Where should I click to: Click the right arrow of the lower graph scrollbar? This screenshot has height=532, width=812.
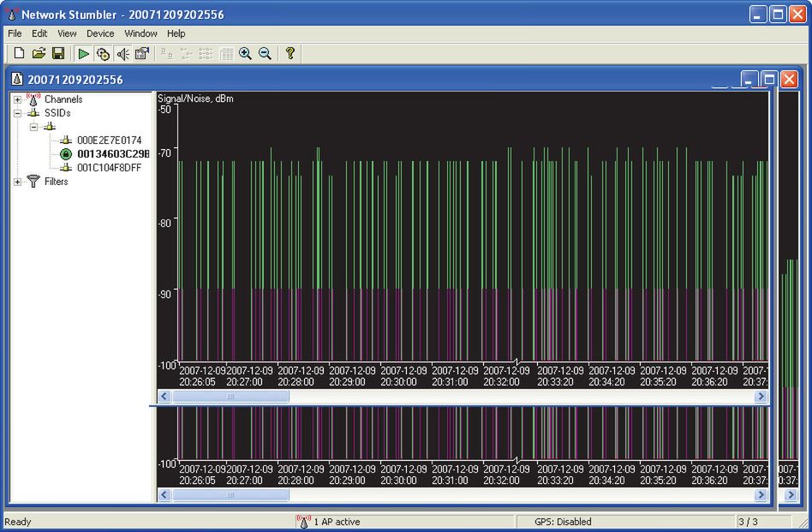(761, 494)
